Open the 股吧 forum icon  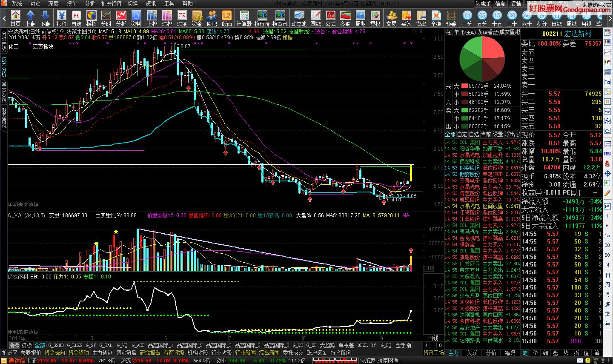(x=212, y=18)
